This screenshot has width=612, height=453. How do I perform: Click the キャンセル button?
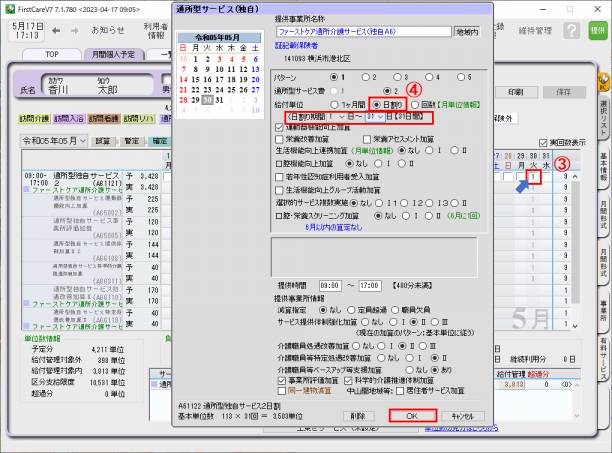coord(461,416)
